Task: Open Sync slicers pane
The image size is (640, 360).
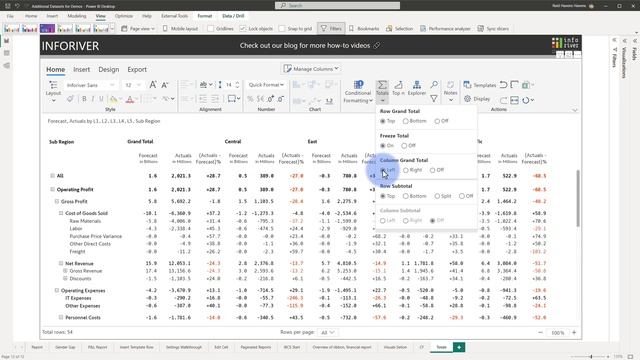Action: tap(493, 29)
